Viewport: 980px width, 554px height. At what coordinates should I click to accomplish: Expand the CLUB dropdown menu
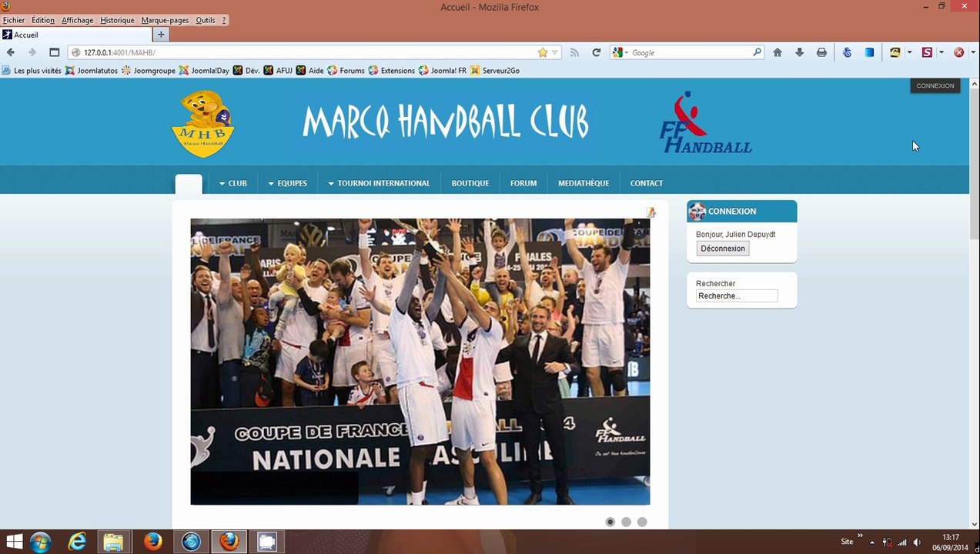point(232,183)
